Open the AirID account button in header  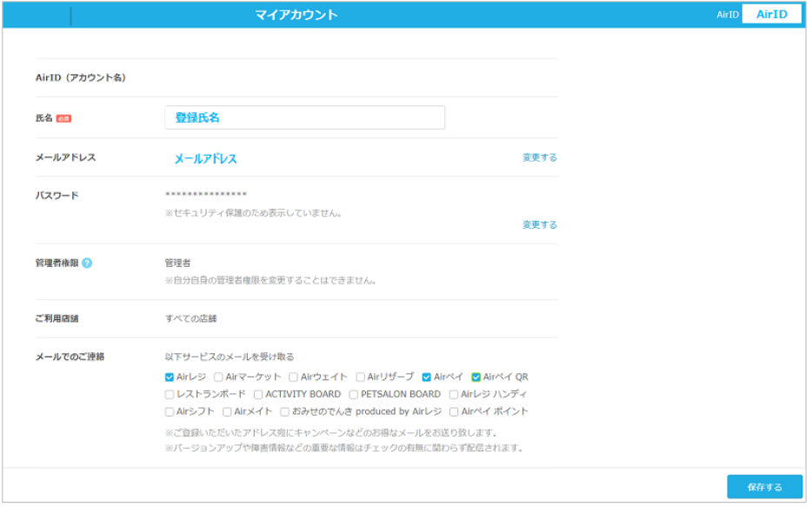(x=772, y=15)
